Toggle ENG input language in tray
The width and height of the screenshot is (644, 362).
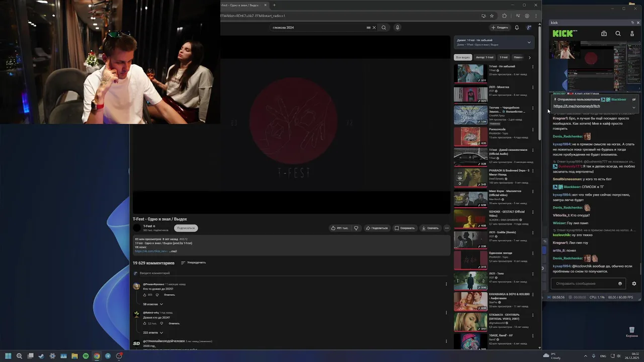[x=603, y=356]
